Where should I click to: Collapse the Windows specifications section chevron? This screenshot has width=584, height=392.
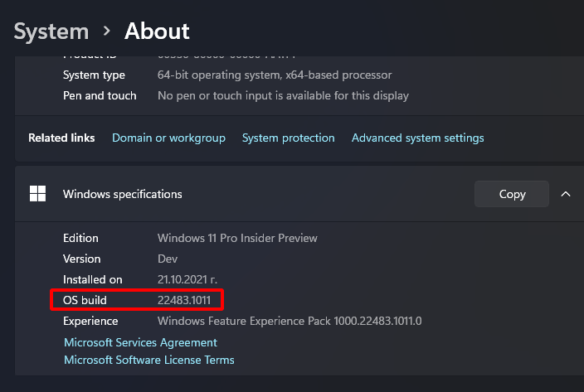pos(566,194)
